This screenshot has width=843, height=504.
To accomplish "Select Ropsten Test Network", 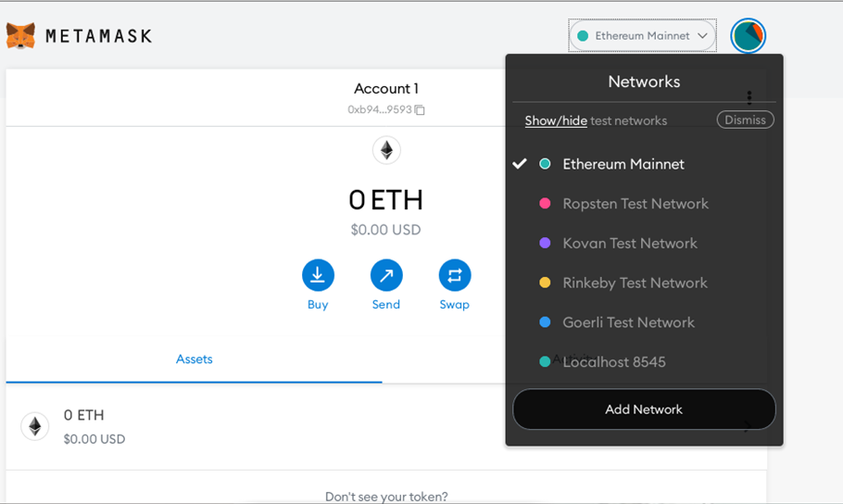I will click(644, 203).
